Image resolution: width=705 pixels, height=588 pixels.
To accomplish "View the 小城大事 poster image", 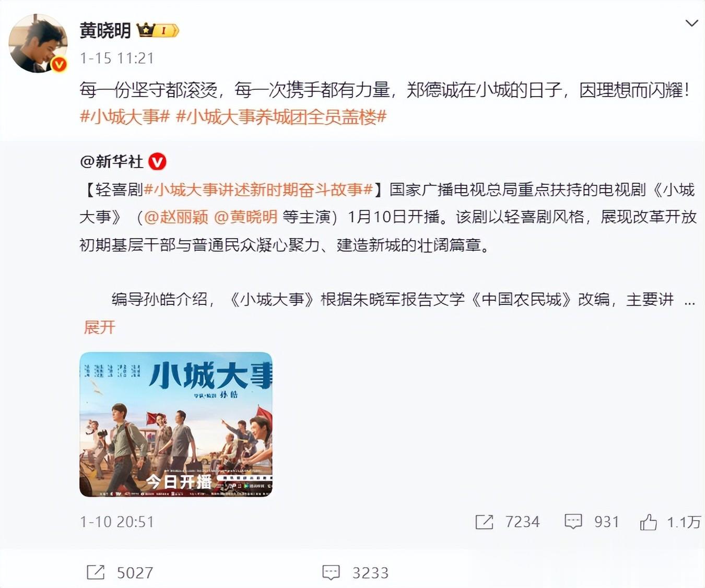I will 176,425.
